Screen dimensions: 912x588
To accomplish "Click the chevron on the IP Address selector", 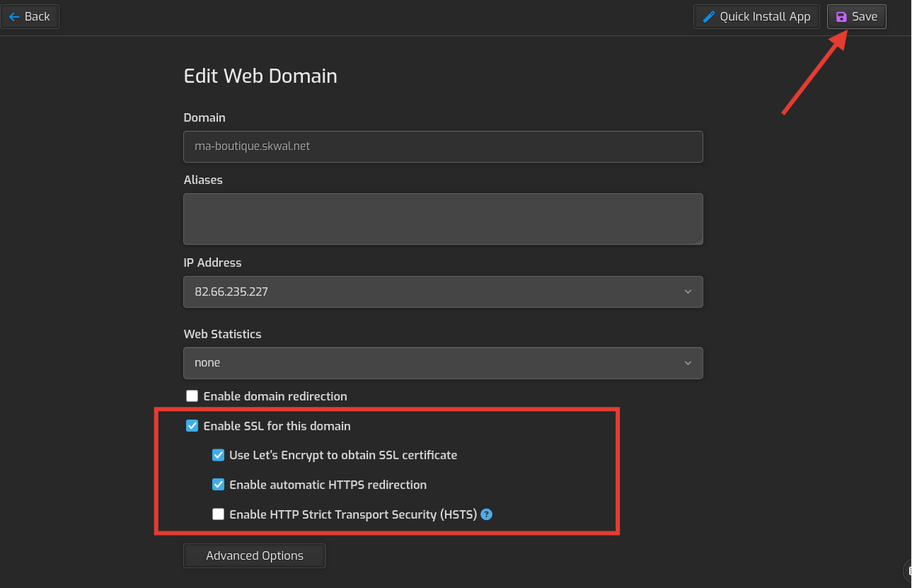I will click(687, 292).
